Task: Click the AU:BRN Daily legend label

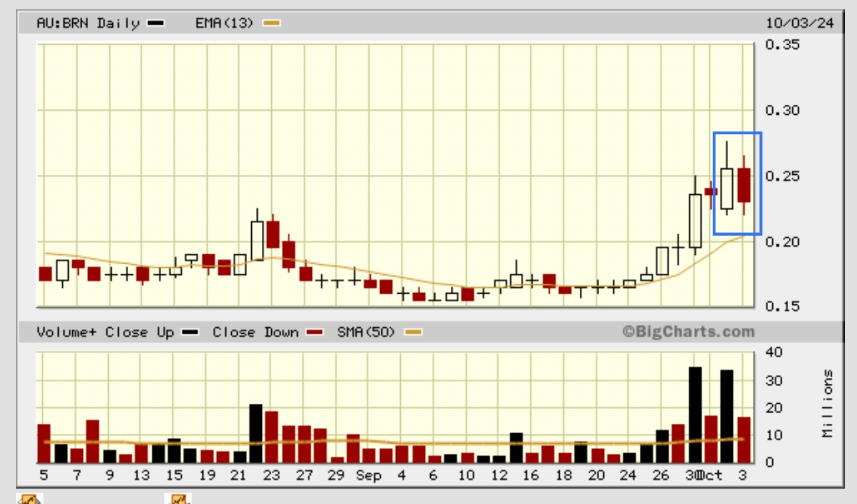Action: (88, 23)
